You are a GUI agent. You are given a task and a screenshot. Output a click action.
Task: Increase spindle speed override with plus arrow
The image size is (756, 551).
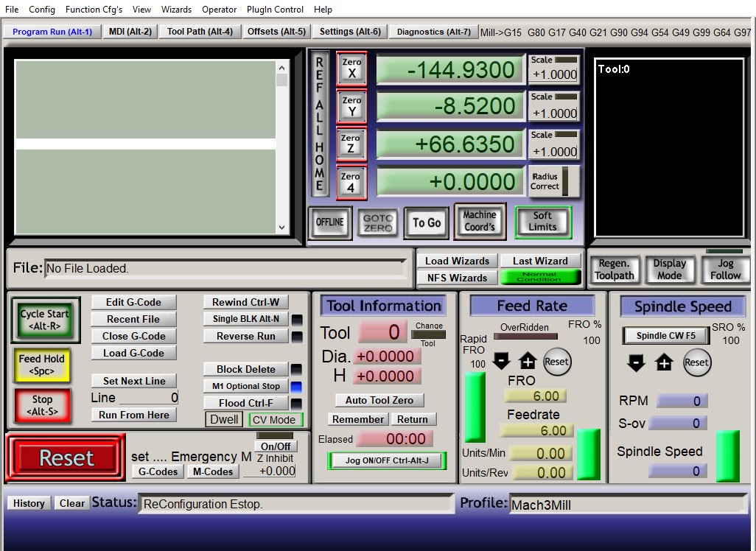point(664,362)
